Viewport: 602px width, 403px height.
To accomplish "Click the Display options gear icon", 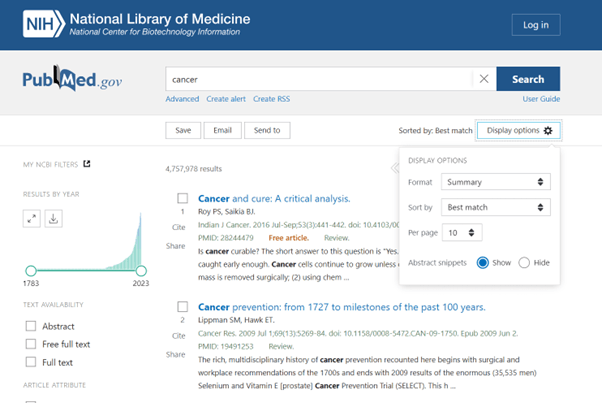I will (548, 130).
